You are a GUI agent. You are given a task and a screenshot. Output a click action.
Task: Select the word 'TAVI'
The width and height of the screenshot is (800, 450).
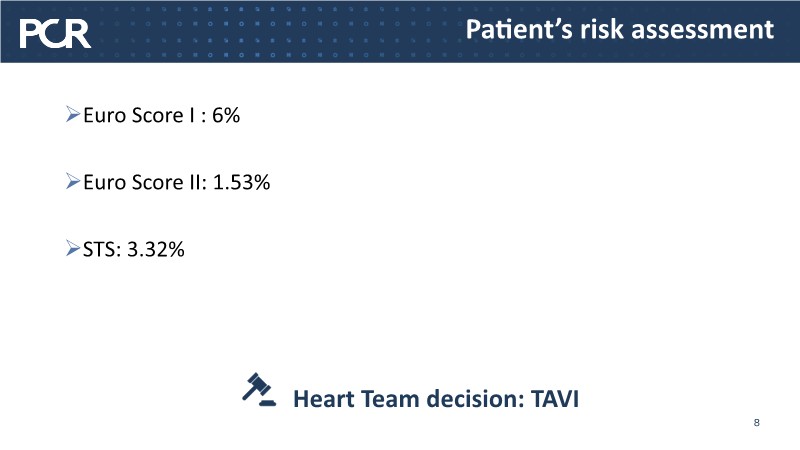pos(554,400)
